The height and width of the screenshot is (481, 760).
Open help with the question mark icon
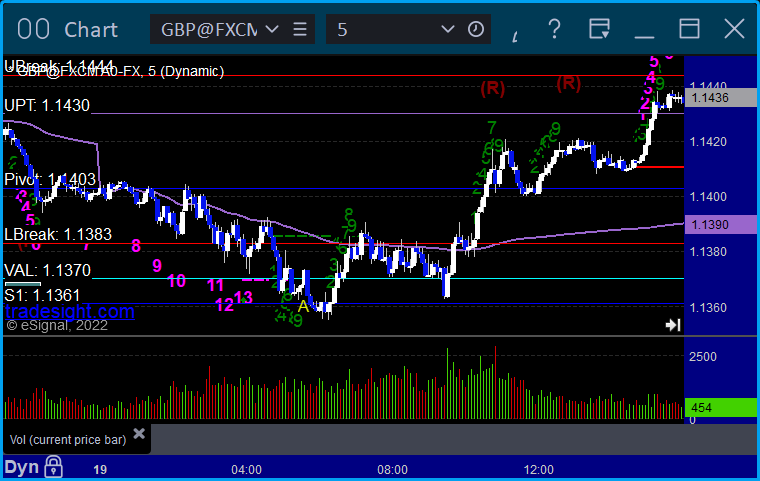click(x=554, y=29)
